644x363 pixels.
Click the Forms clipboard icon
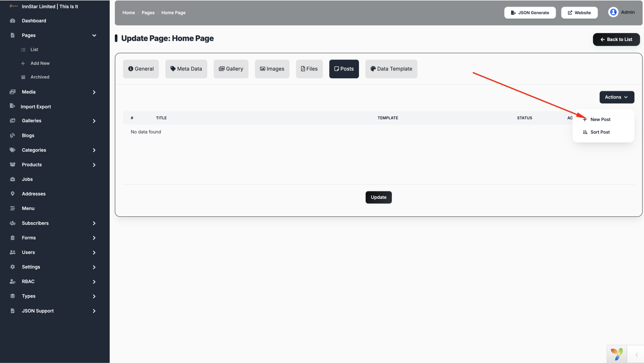[12, 238]
